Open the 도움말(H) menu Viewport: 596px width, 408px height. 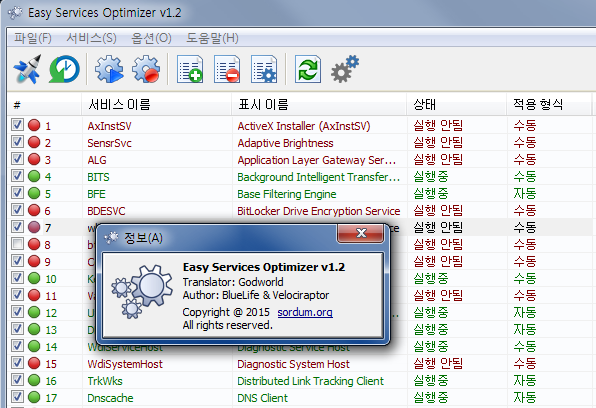coord(212,38)
